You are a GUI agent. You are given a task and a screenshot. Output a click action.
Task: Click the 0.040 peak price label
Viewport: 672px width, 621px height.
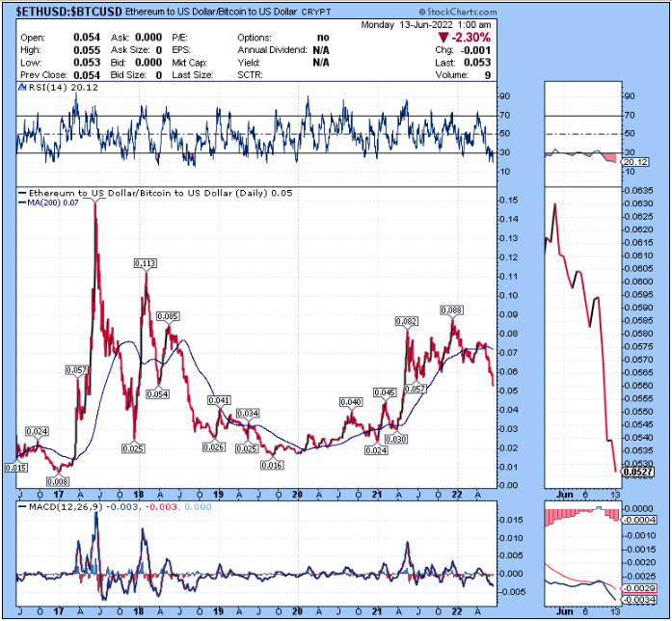(351, 402)
